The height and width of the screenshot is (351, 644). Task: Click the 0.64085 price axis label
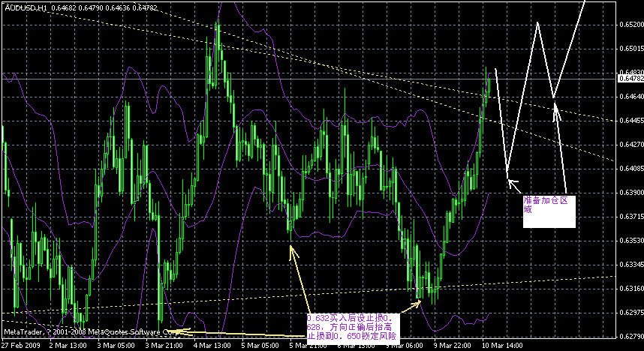pyautogui.click(x=632, y=168)
